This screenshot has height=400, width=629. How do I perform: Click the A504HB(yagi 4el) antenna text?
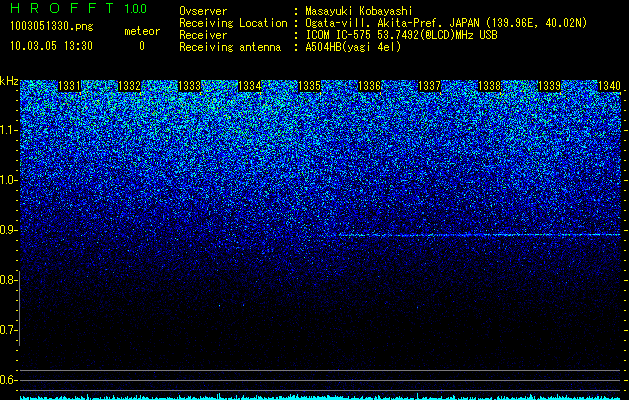(353, 47)
